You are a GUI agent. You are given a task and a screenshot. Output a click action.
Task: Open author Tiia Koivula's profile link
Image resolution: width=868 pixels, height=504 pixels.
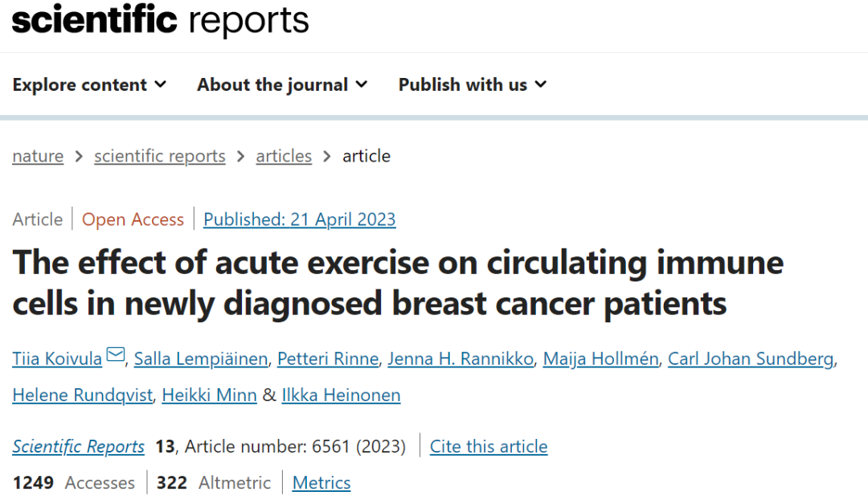click(x=57, y=359)
